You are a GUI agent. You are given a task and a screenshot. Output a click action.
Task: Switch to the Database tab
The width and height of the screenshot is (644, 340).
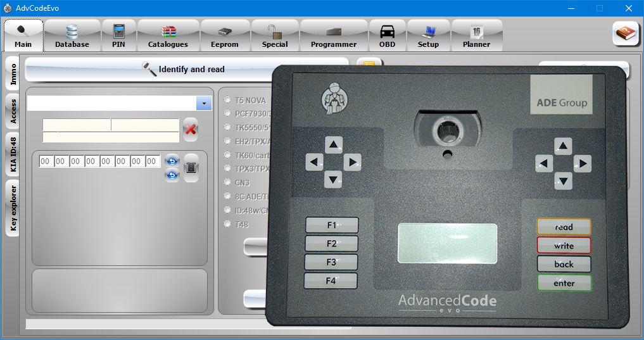click(72, 35)
